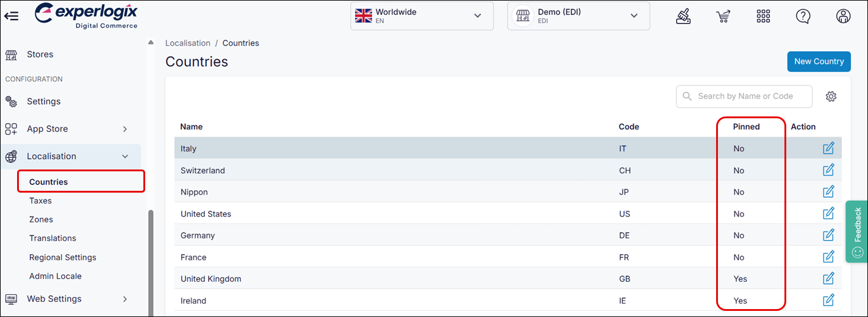Viewport: 868px width, 317px height.
Task: Click edit icon for Ireland row
Action: [x=828, y=301]
